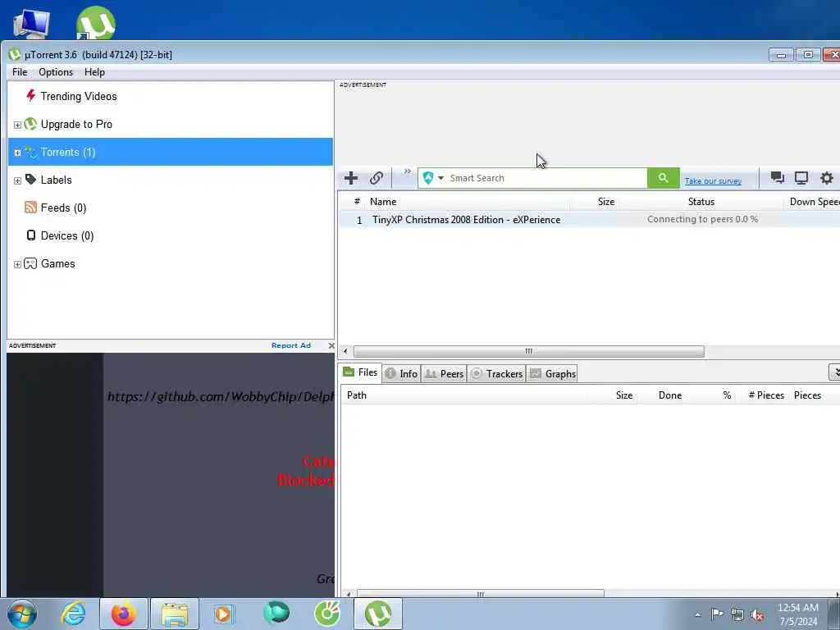Click the search provider shield icon
The width and height of the screenshot is (840, 630).
click(x=427, y=178)
